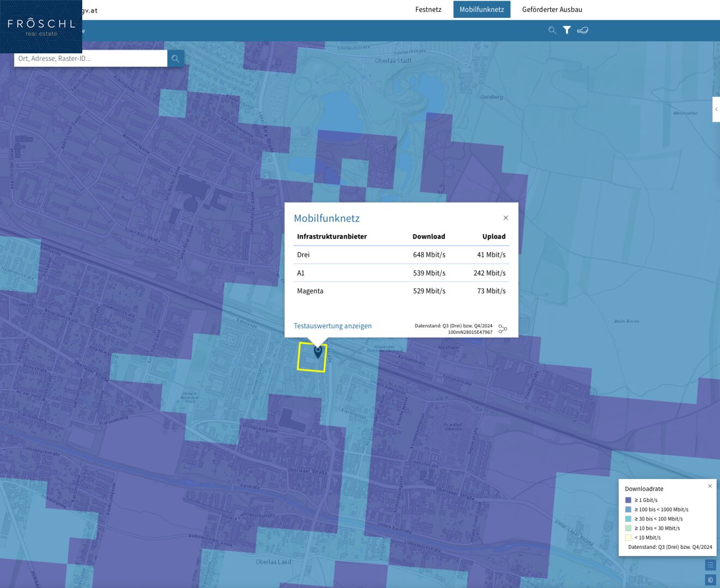Select the 'Magenta' provider row

(x=401, y=291)
